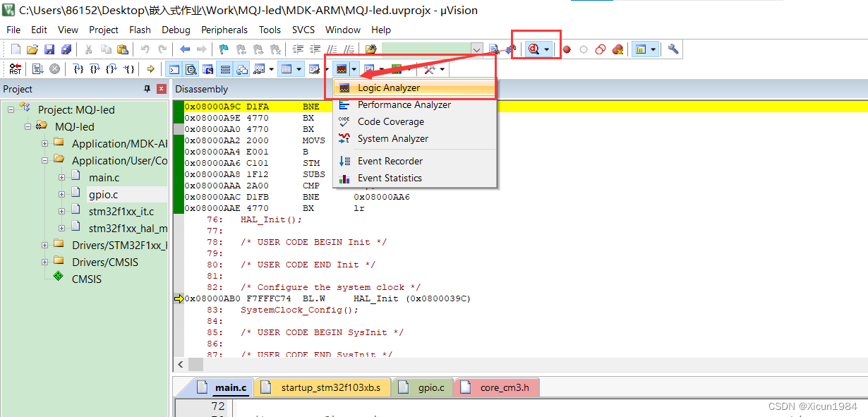Viewport: 868px width, 417px height.
Task: Choose Event Recorder menu entry
Action: (x=415, y=161)
